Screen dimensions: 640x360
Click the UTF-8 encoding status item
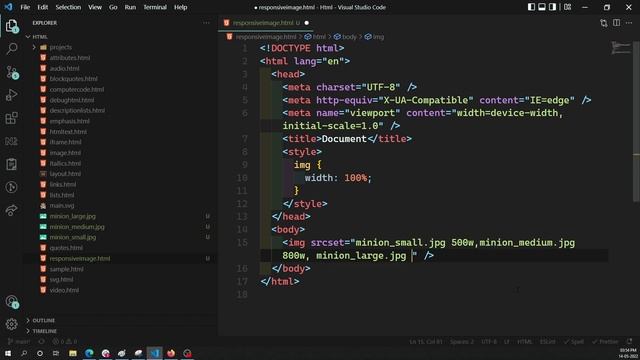point(489,342)
